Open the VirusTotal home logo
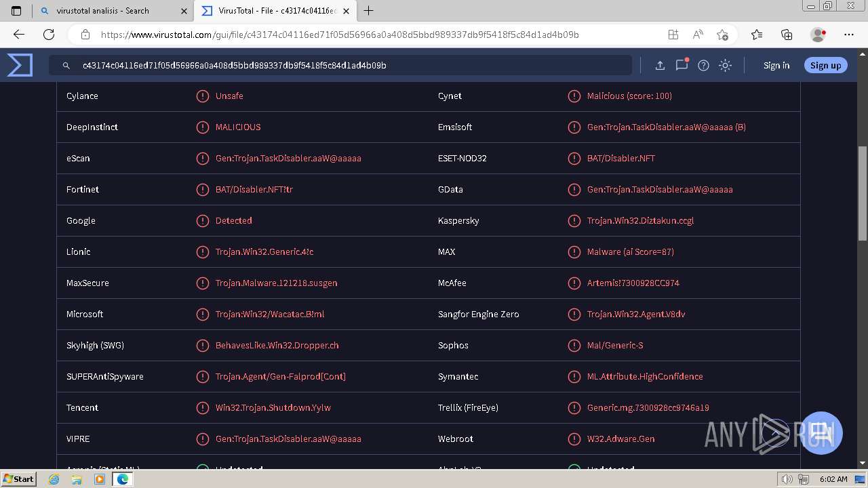 pyautogui.click(x=20, y=65)
